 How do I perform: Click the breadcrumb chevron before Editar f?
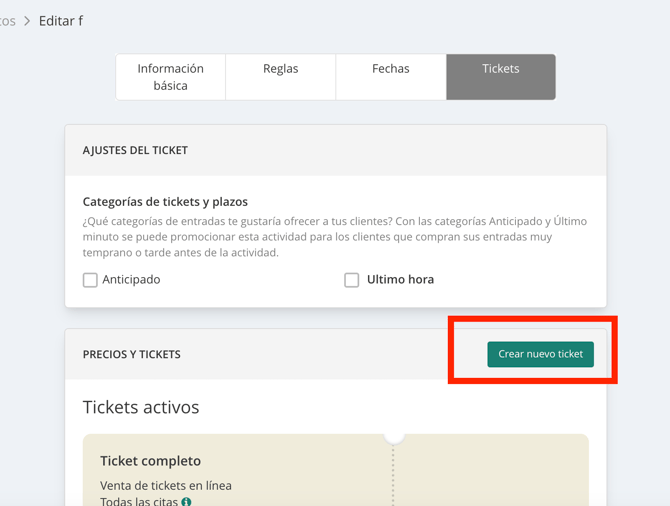tap(27, 21)
